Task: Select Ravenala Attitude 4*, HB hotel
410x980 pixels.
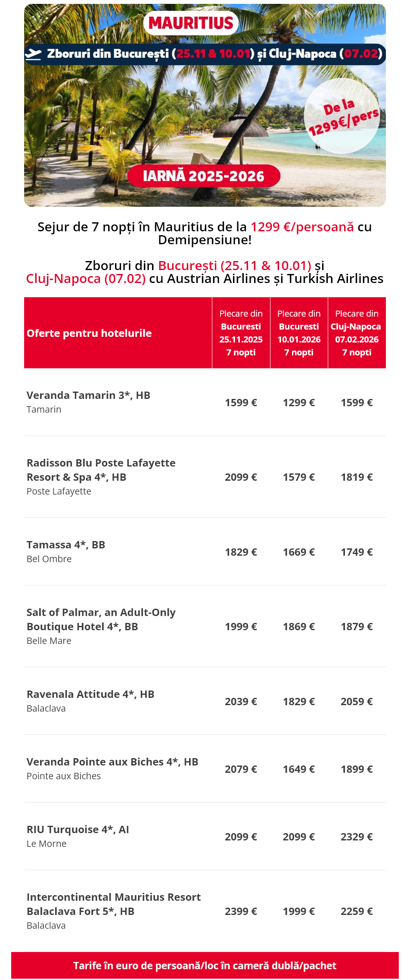Action: (90, 694)
